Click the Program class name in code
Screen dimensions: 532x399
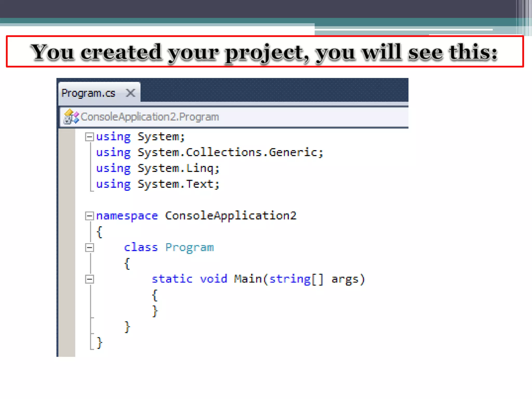point(190,248)
